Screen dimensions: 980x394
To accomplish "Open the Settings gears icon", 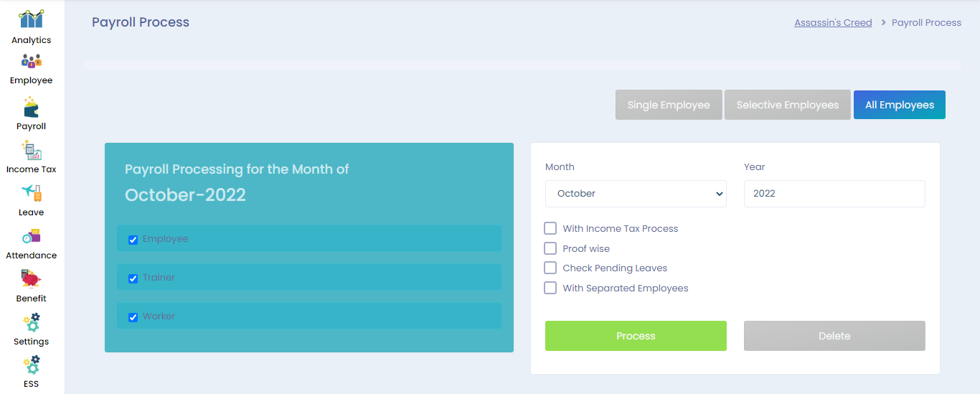I will click(x=32, y=322).
